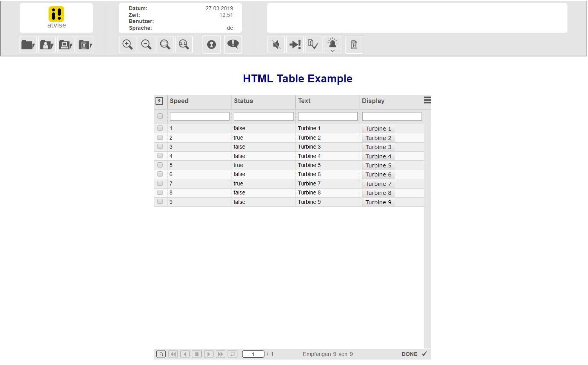
Task: Open the table hamburger menu
Action: 427,100
